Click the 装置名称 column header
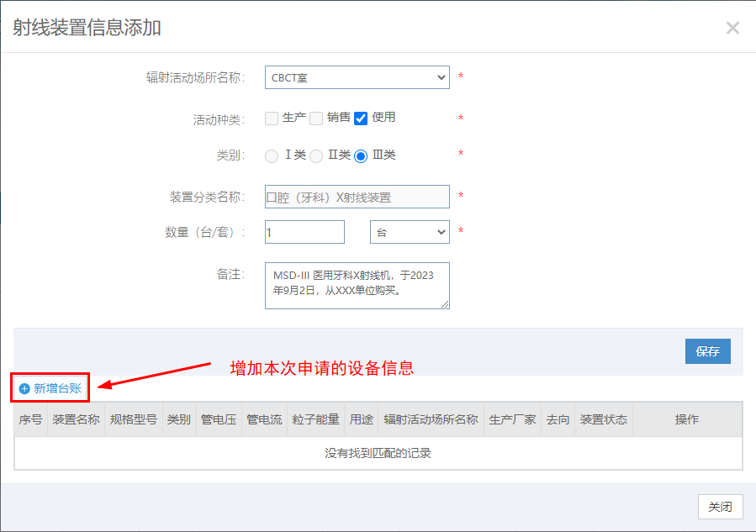 (x=77, y=419)
